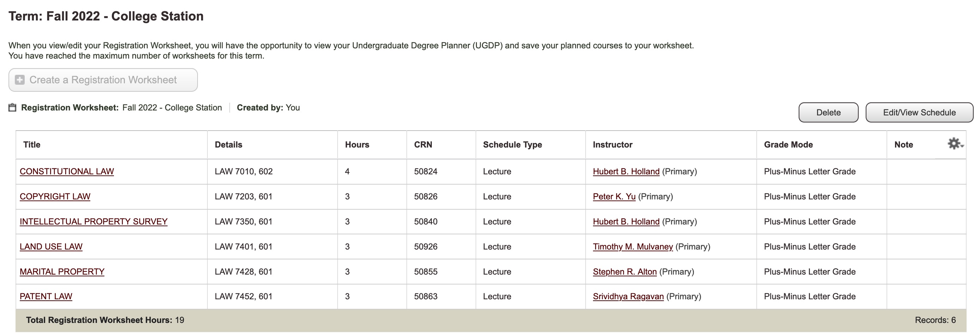The width and height of the screenshot is (980, 336).
Task: Click the Create a Registration Worksheet button
Action: coord(103,80)
